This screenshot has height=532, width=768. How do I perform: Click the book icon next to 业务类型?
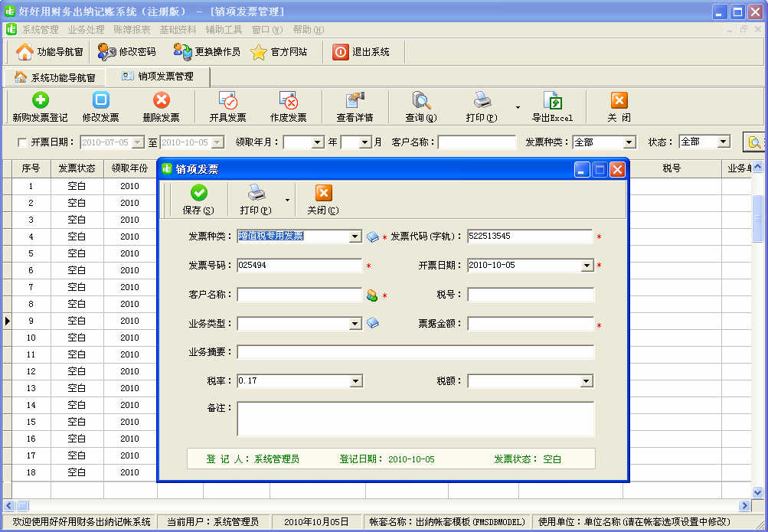[372, 323]
